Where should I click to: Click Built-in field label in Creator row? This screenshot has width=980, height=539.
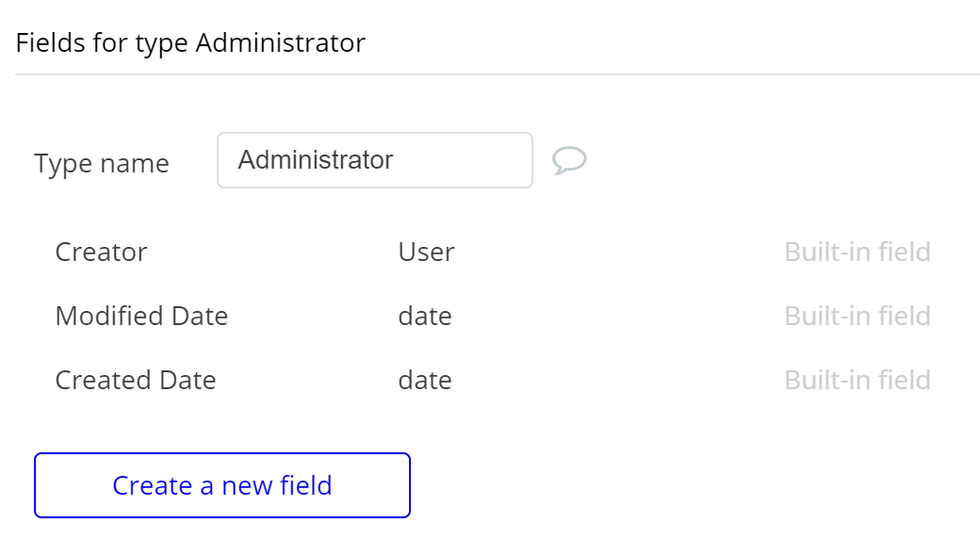(857, 253)
